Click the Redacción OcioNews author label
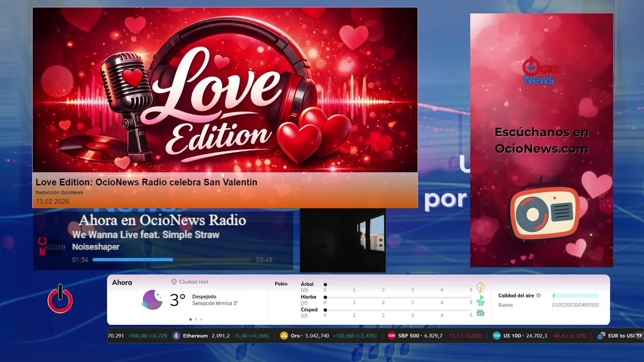This screenshot has width=644, height=362. pyautogui.click(x=59, y=193)
